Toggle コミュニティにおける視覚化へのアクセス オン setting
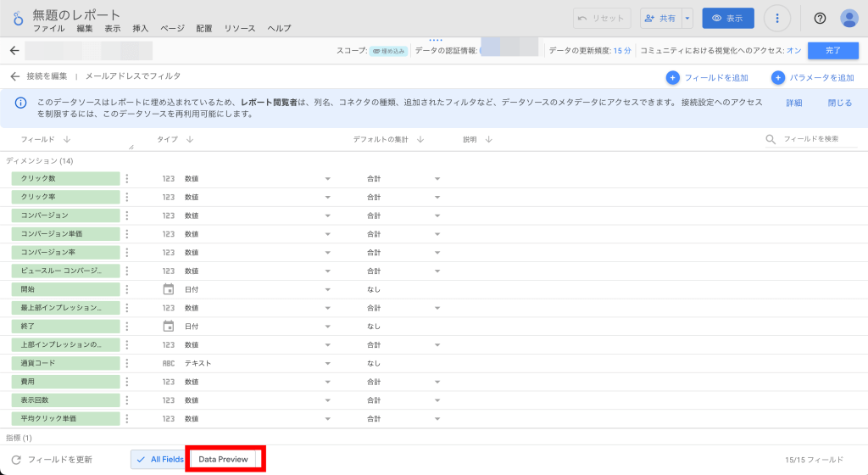 pos(793,50)
